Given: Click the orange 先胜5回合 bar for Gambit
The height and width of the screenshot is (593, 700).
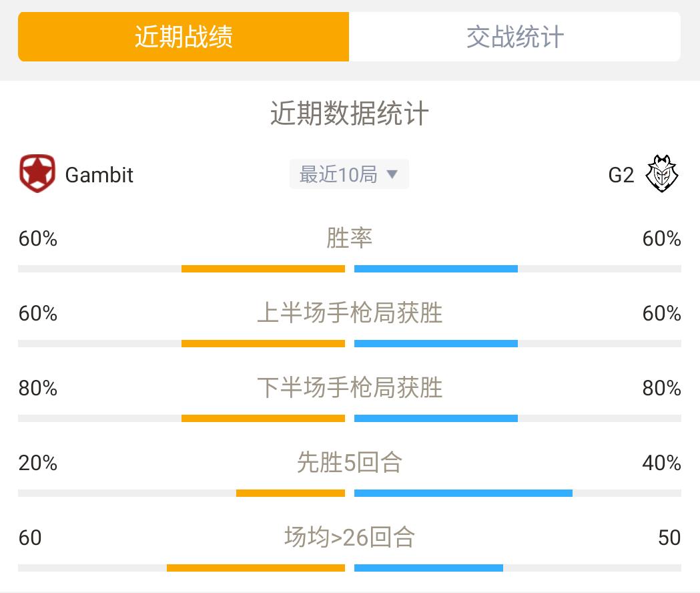Looking at the screenshot, I should (291, 493).
